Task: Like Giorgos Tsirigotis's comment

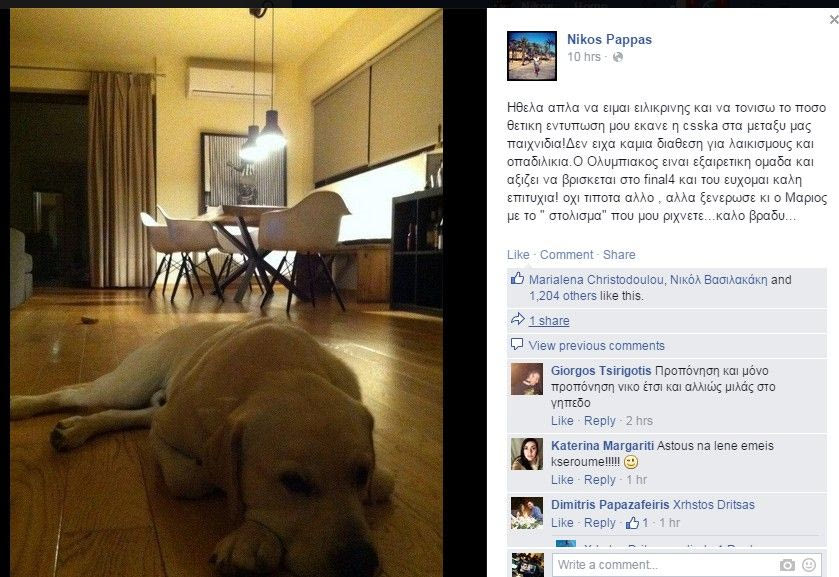Action: tap(562, 421)
